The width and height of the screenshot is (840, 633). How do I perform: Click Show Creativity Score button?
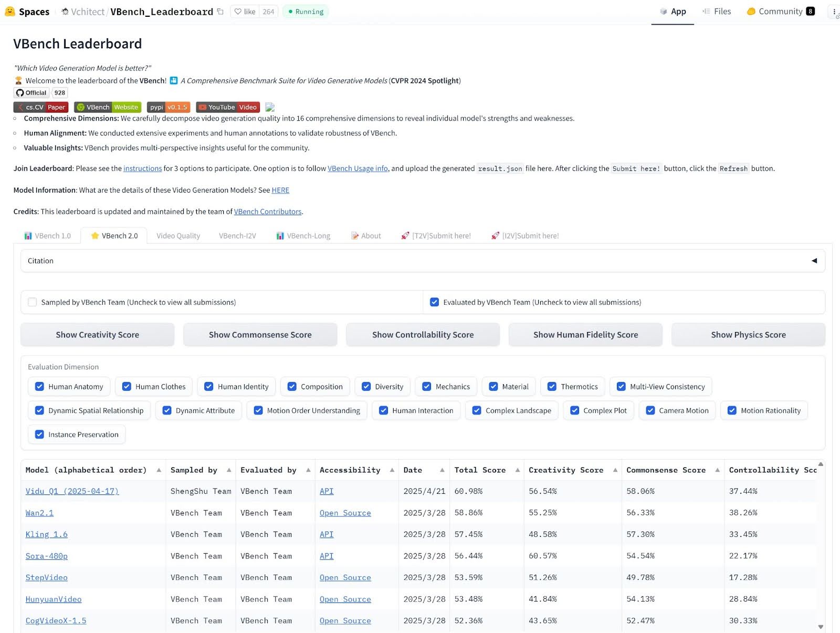click(x=98, y=335)
